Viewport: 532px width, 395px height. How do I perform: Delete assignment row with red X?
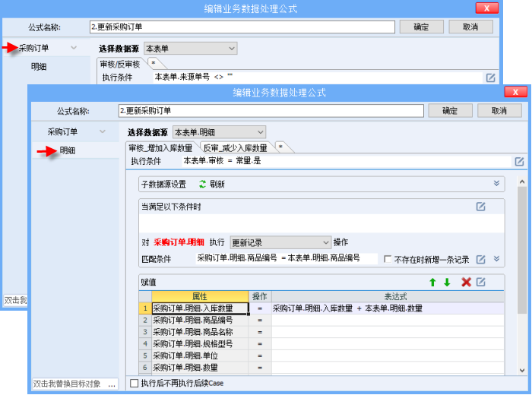click(x=466, y=282)
